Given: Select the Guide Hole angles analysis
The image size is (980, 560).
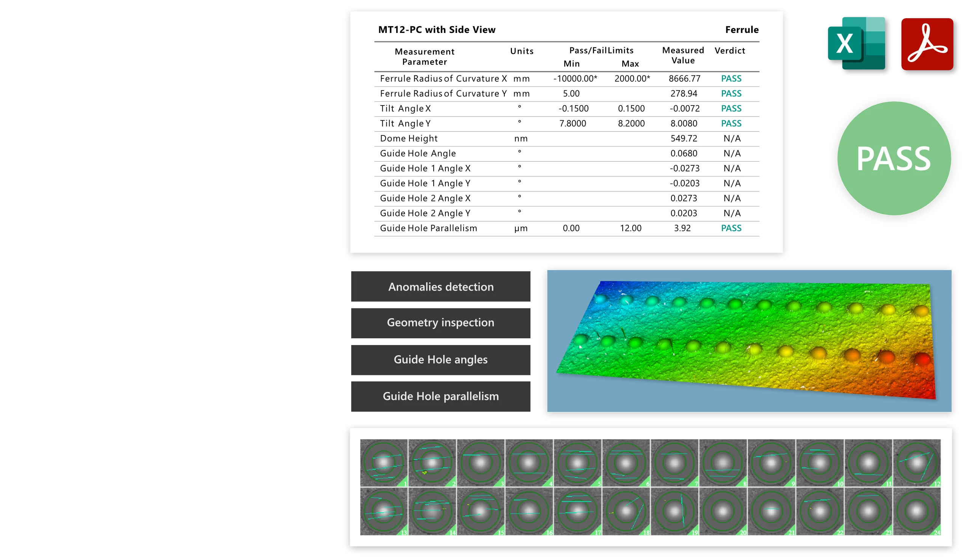Looking at the screenshot, I should 441,359.
